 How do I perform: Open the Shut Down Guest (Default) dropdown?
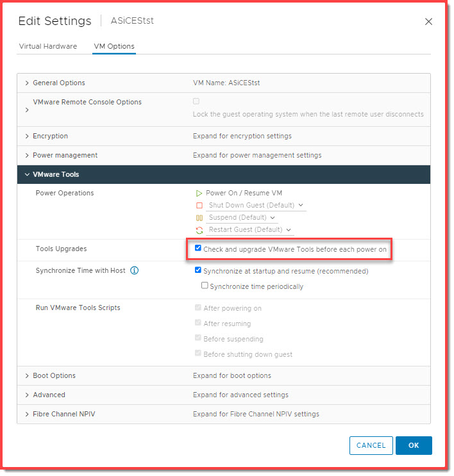(256, 206)
